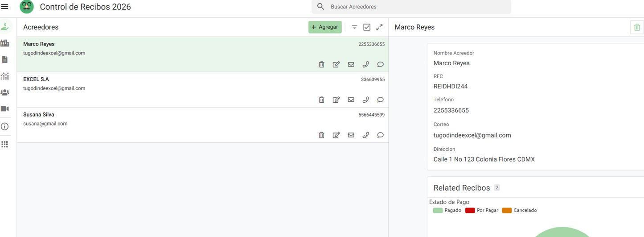Click the Related Recibos heading

462,188
